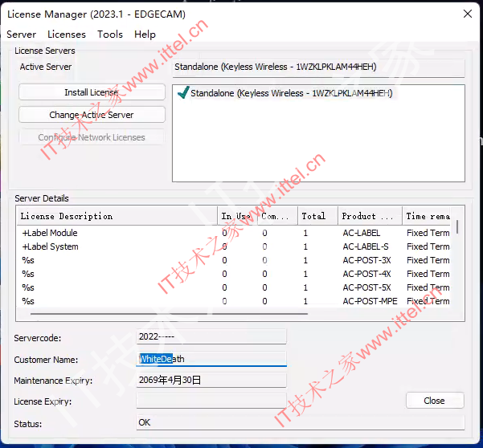The height and width of the screenshot is (448, 483).
Task: Sort by In Use column header
Action: pyautogui.click(x=238, y=216)
